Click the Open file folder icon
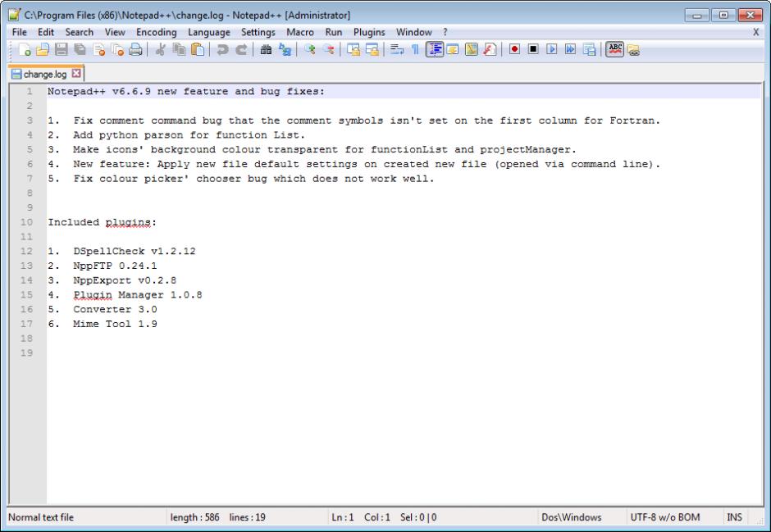 (x=43, y=50)
